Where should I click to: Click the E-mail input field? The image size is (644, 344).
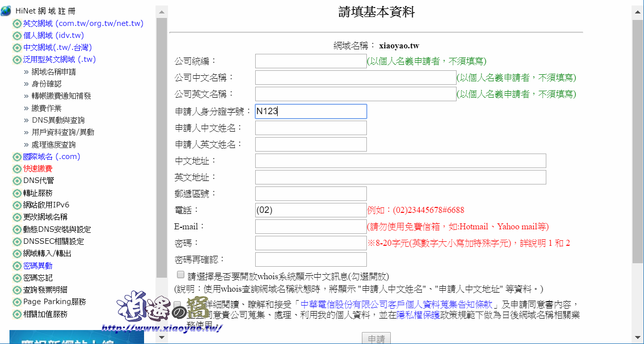[311, 227]
